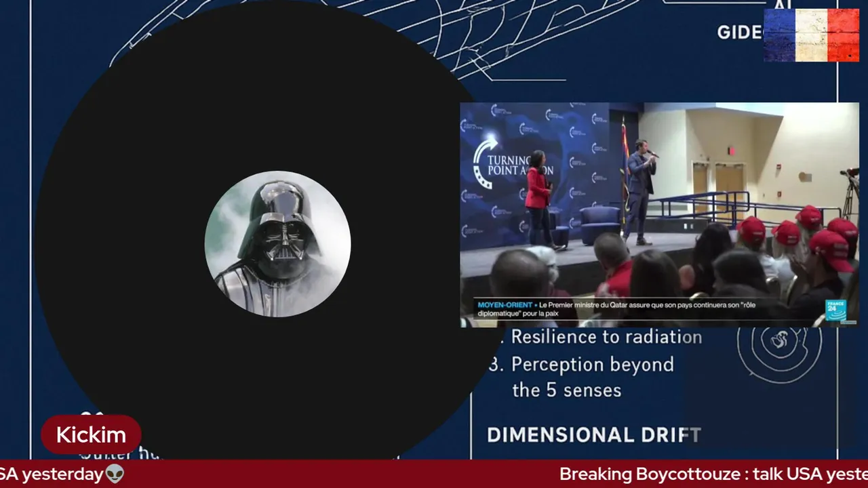Click the France 24 channel logo

[x=835, y=310]
